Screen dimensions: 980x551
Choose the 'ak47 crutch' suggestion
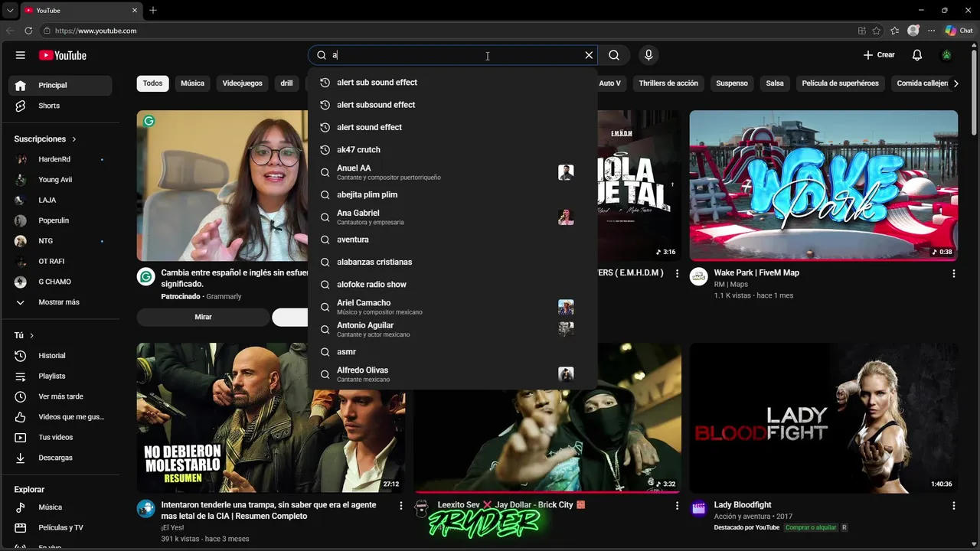[452, 150]
